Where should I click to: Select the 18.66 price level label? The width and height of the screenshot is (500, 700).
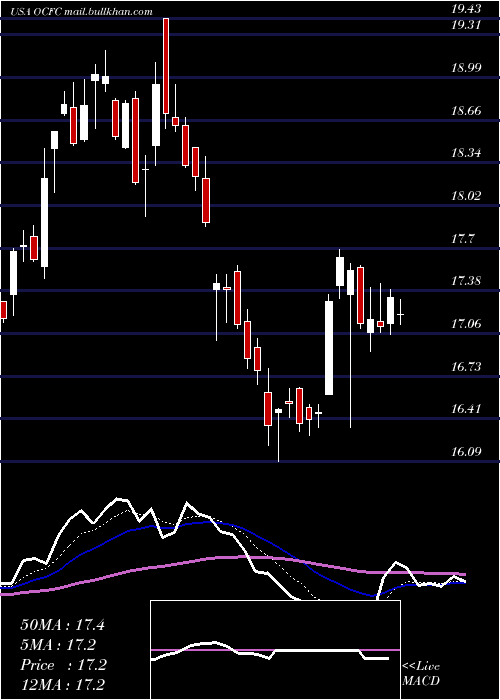coord(466,111)
